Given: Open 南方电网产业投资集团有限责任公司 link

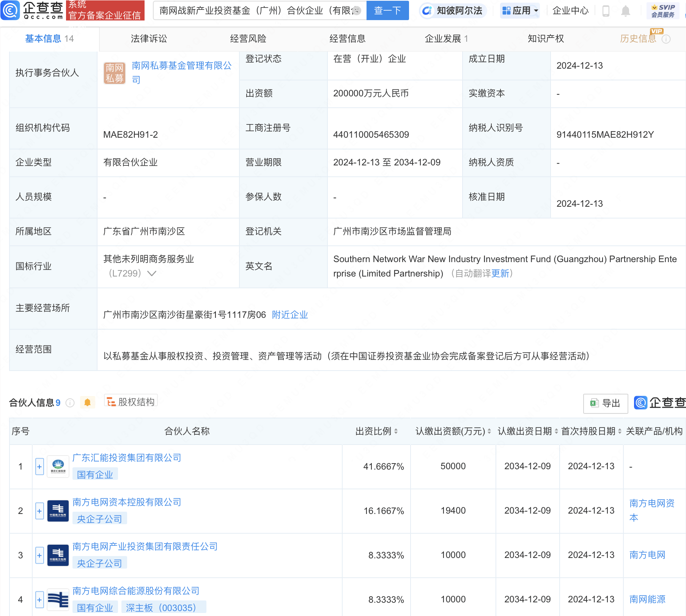Looking at the screenshot, I should pyautogui.click(x=145, y=547).
